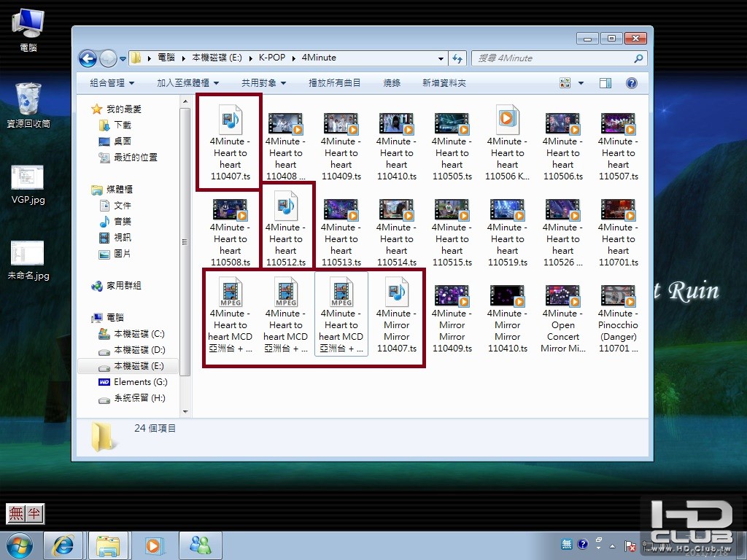Select 本機磁碟 (E:) drive
This screenshot has height=560, width=747.
click(x=128, y=366)
